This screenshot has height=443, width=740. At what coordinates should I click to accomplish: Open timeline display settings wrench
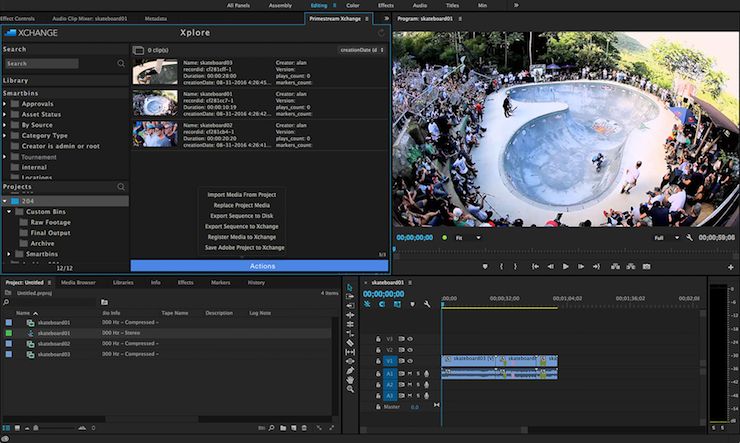427,304
